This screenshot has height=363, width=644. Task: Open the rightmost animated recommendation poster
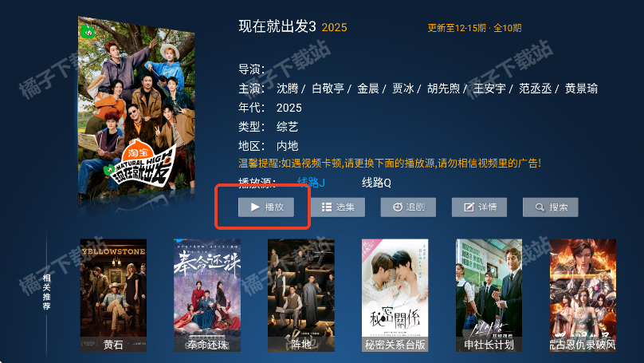coord(583,295)
